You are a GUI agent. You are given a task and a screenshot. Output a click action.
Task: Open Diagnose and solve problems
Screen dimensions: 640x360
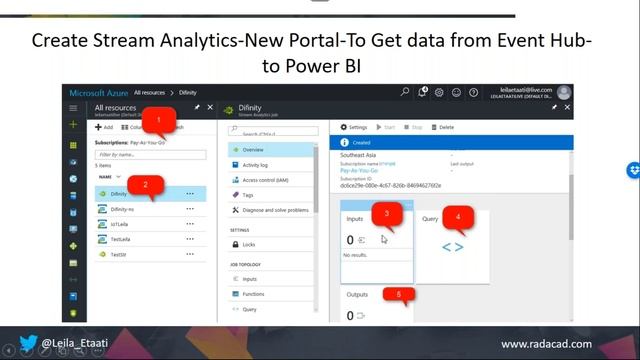tap(271, 210)
